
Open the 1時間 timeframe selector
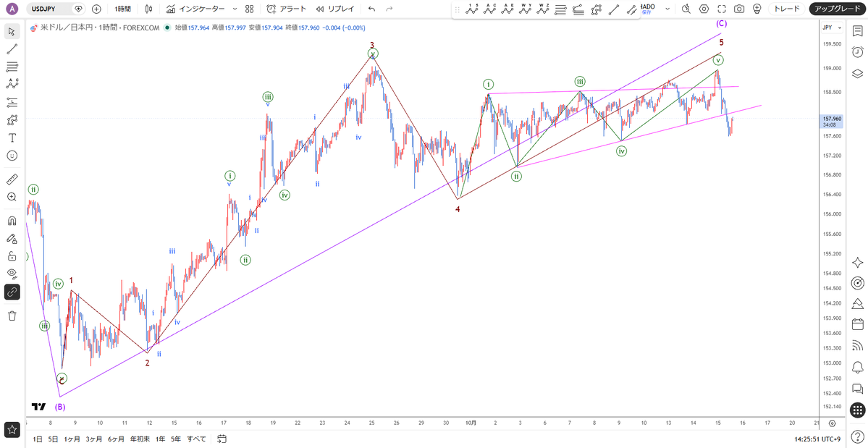point(123,9)
